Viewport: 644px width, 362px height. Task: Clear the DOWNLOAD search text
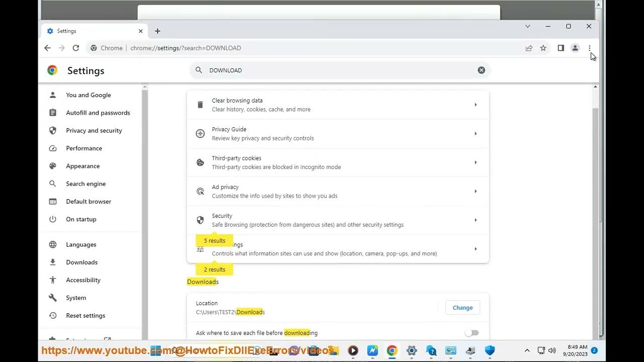click(x=481, y=70)
